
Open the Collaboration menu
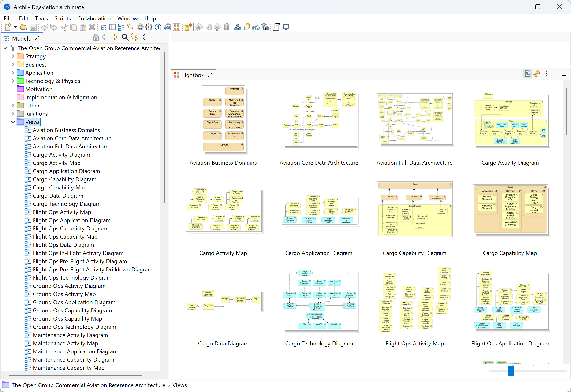[x=94, y=18]
